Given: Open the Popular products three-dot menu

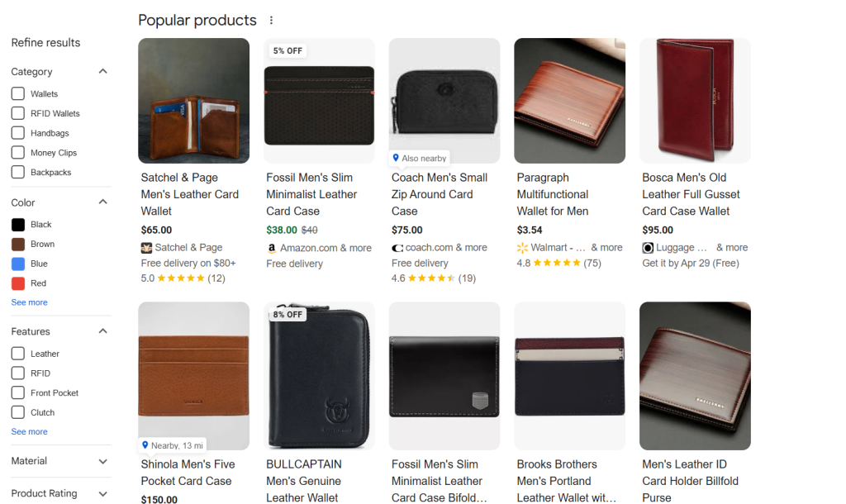Looking at the screenshot, I should [271, 21].
